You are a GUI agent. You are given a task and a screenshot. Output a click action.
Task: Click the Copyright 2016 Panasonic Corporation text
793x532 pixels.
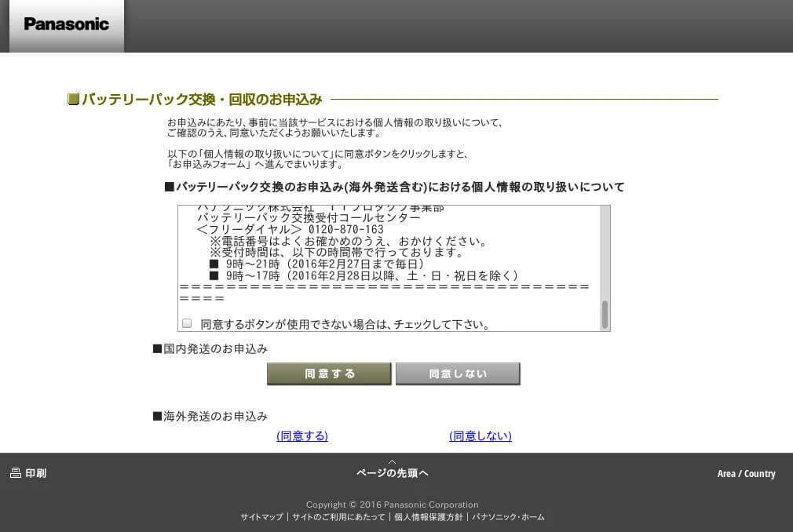tap(392, 505)
